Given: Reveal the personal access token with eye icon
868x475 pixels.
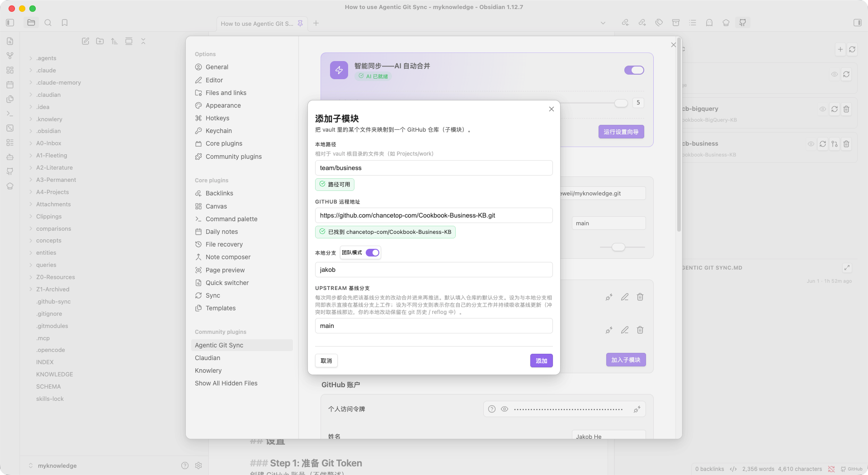Looking at the screenshot, I should click(x=505, y=409).
